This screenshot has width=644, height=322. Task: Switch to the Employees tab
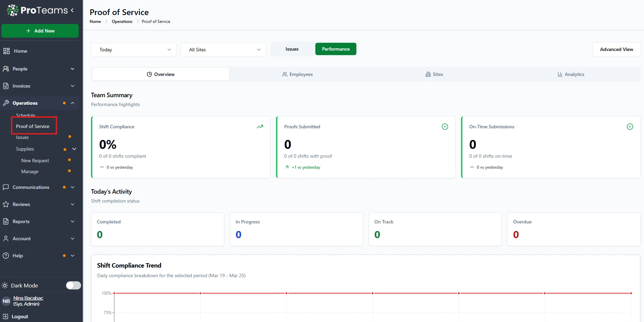[298, 74]
